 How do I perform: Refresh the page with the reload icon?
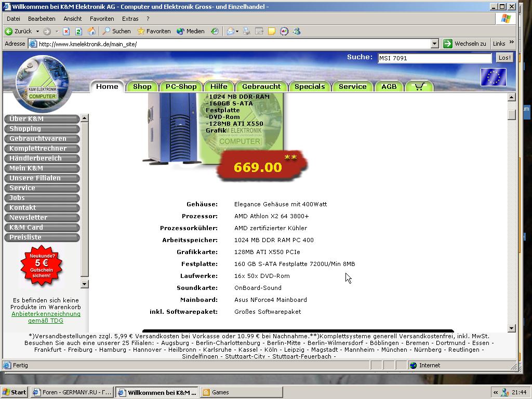[x=78, y=31]
